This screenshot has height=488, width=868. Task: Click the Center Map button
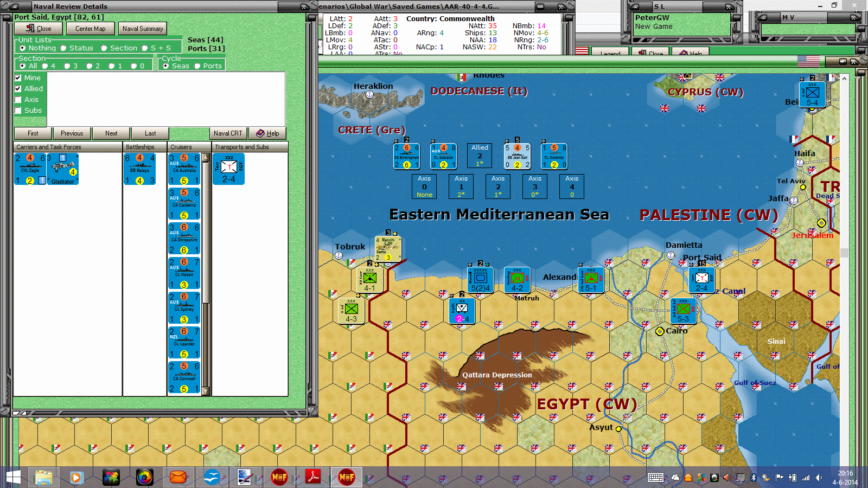pyautogui.click(x=90, y=29)
